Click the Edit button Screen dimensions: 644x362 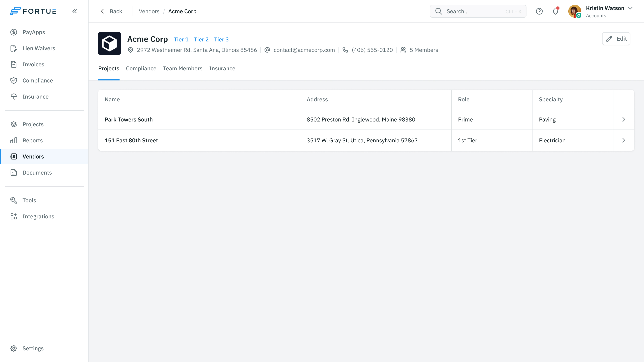click(616, 39)
